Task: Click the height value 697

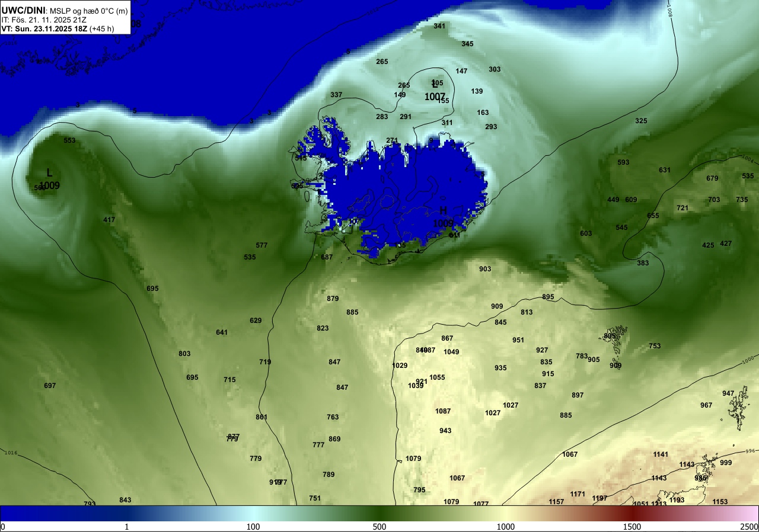Action: pos(50,386)
